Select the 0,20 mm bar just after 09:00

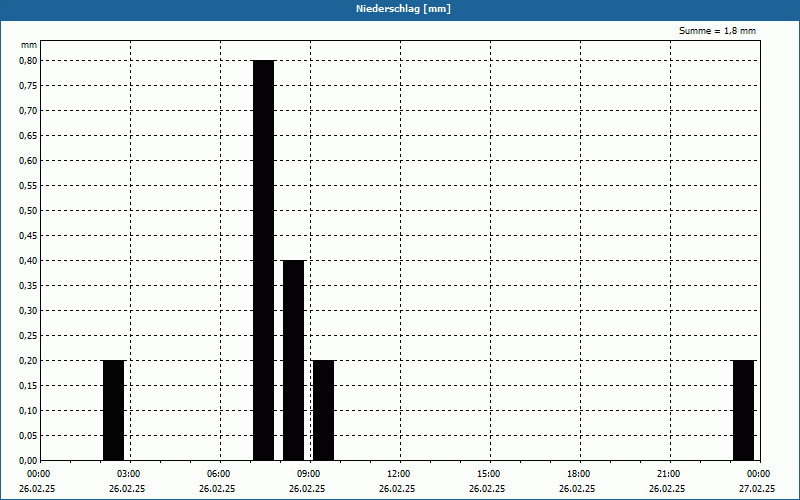coord(323,410)
